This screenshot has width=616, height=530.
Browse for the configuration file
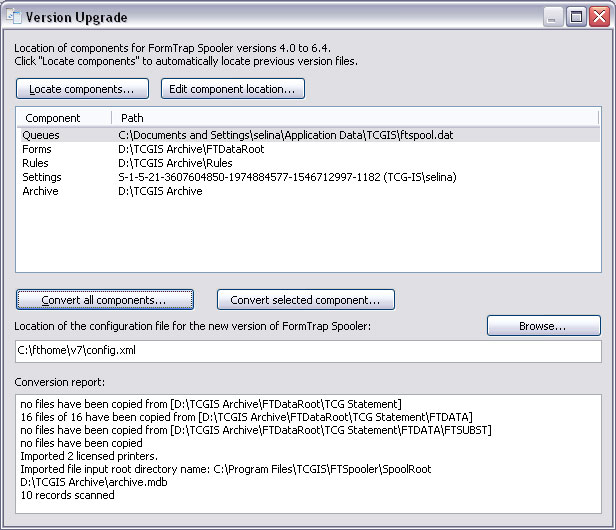(543, 326)
